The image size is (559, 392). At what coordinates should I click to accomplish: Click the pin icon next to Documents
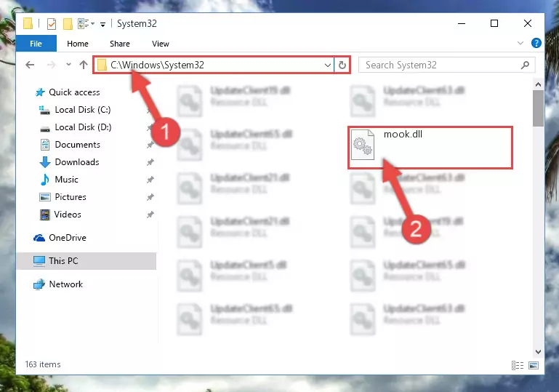(150, 145)
